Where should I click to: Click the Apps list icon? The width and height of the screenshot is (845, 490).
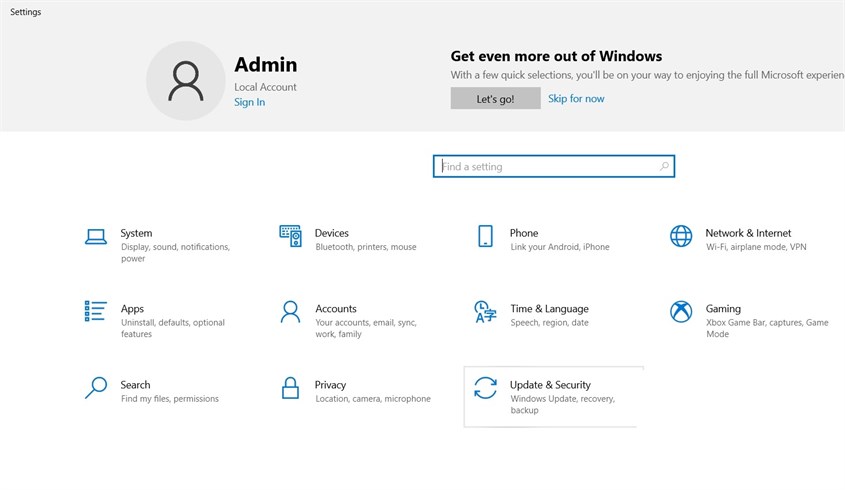(96, 311)
